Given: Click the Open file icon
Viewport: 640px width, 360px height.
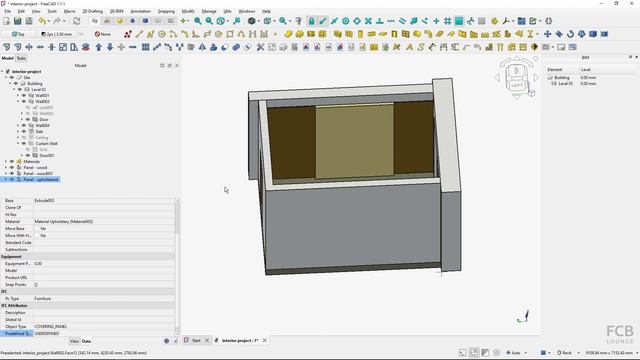Looking at the screenshot, I should click(x=18, y=21).
